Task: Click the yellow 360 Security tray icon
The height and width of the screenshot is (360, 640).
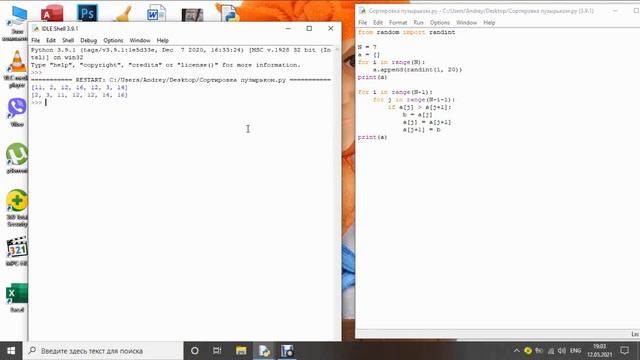Action: tap(528, 351)
